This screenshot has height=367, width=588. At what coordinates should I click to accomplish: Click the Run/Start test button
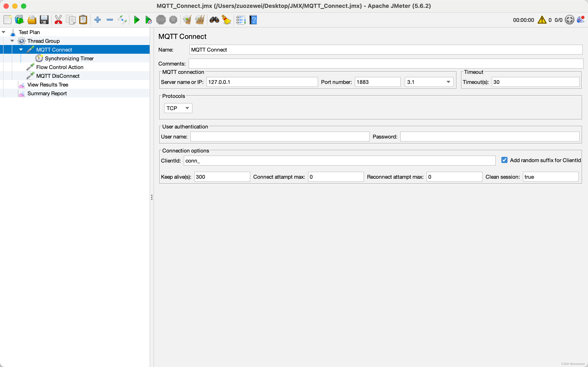pos(136,20)
